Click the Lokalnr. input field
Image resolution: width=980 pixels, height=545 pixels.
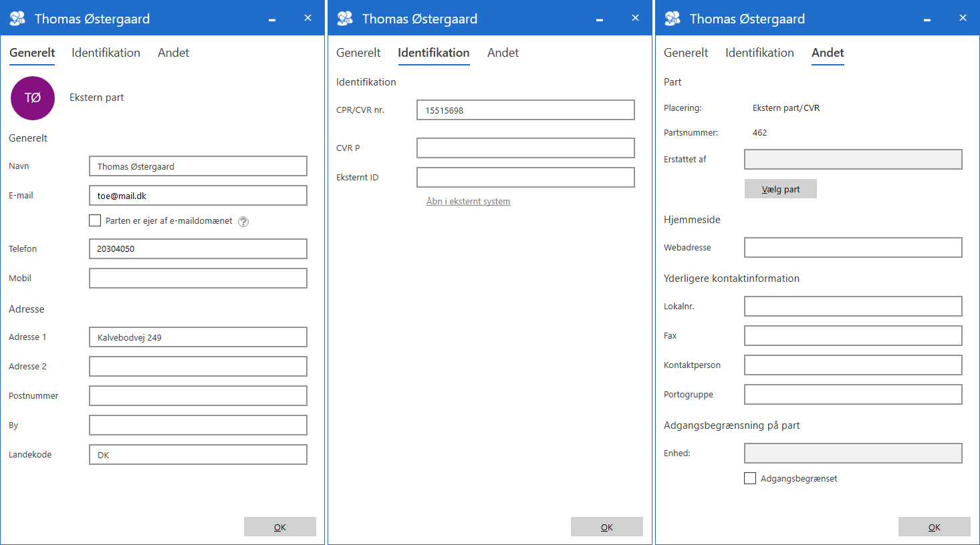point(853,306)
